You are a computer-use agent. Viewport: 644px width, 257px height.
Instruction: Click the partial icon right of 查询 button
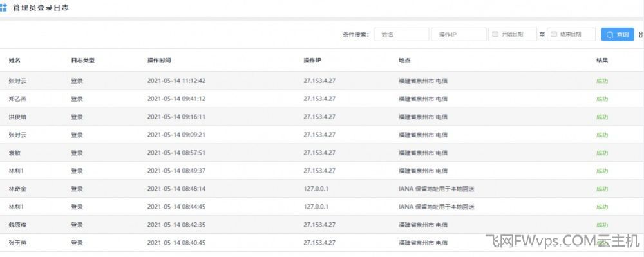(x=641, y=35)
